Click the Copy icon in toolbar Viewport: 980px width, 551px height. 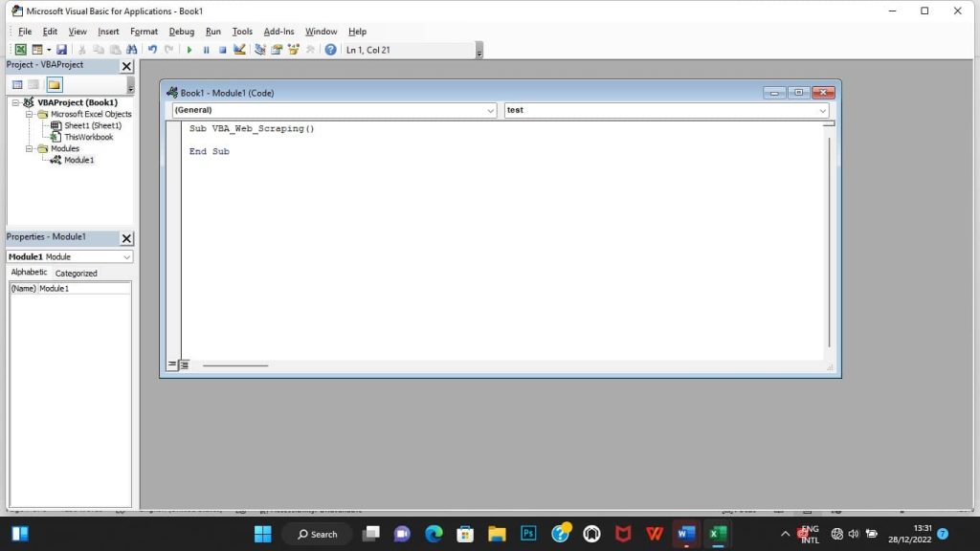tap(99, 50)
